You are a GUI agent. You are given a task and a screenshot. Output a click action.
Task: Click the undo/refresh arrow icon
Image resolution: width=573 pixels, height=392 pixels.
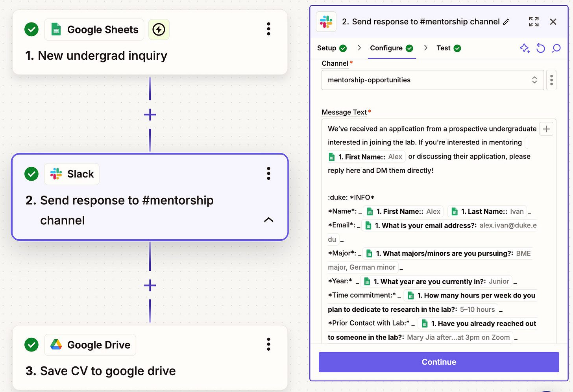pyautogui.click(x=541, y=48)
